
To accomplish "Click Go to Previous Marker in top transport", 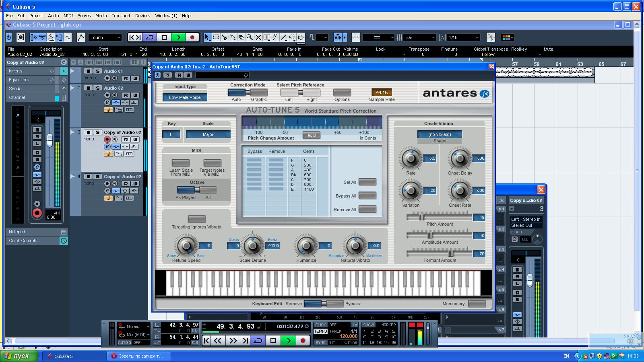I will (x=131, y=37).
